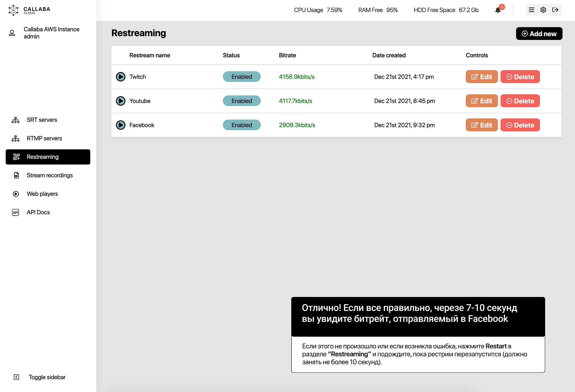Screen dimensions: 575x392
Task: Click the Youtube restream name
Action: [140, 101]
